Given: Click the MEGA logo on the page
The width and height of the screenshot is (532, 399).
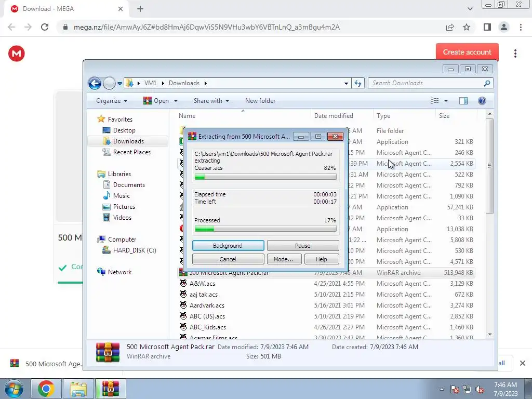Looking at the screenshot, I should pos(16,54).
